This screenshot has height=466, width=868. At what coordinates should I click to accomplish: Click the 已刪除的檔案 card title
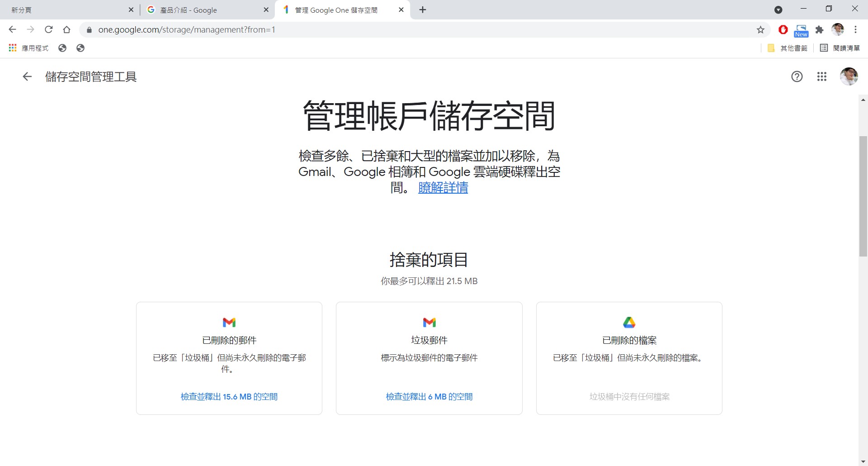629,340
